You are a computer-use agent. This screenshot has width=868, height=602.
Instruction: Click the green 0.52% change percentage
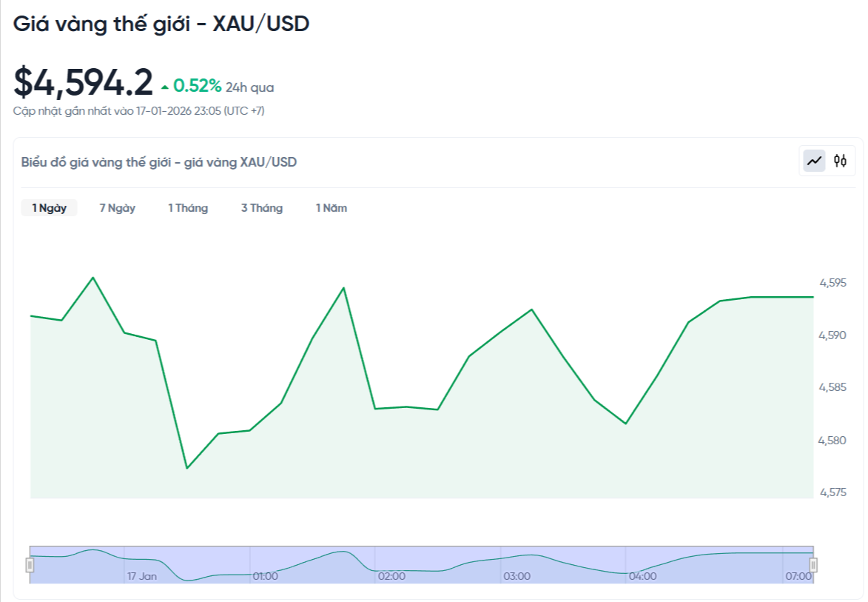pyautogui.click(x=196, y=86)
